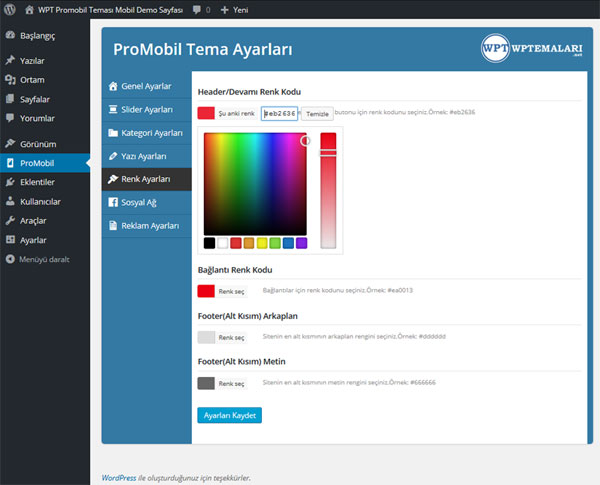Switch to Kategori Ayarları tab
This screenshot has width=600, height=485.
click(147, 133)
